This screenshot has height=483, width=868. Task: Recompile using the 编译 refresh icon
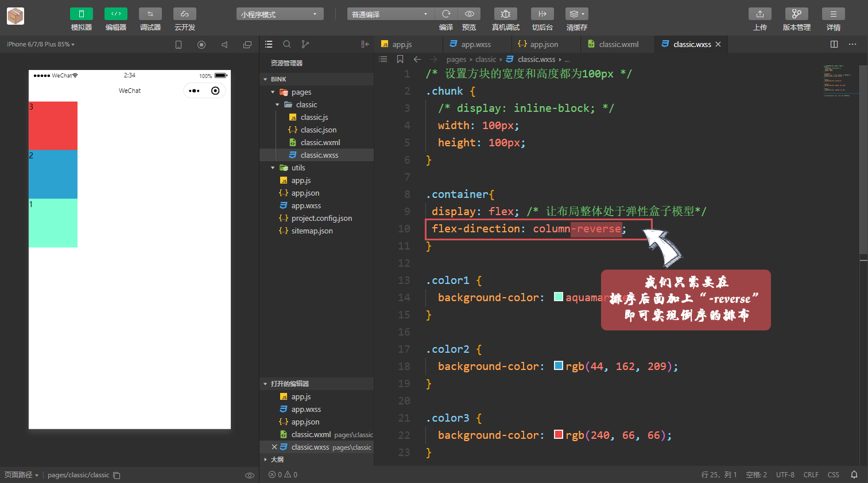446,14
